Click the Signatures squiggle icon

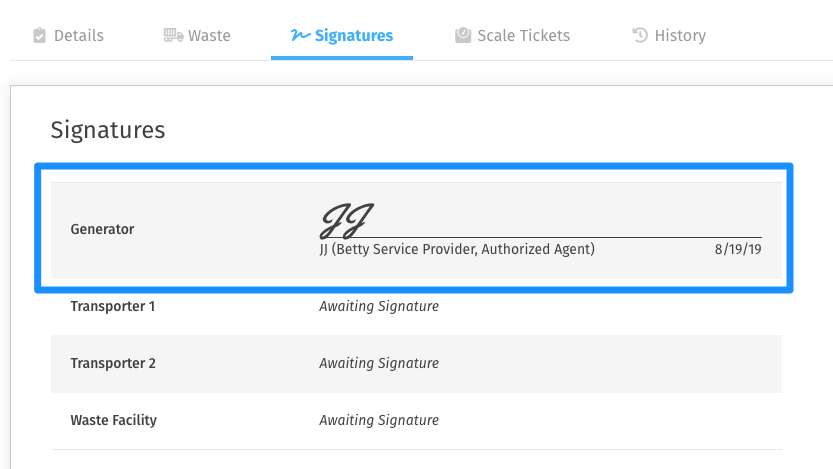pos(300,36)
